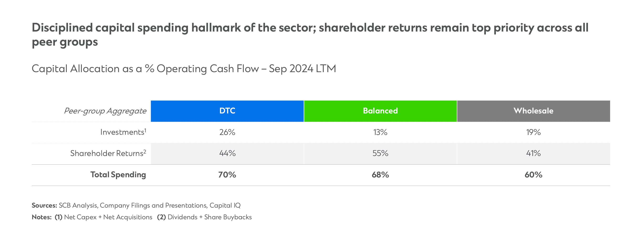Click the Balanced Investments value 13%
Screen dimensions: 644x247
pyautogui.click(x=380, y=132)
